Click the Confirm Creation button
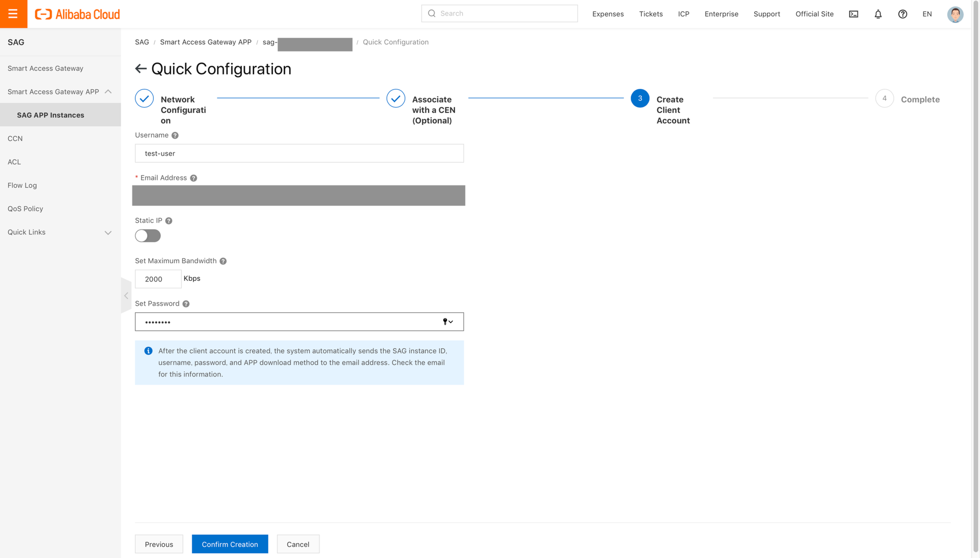 [230, 544]
